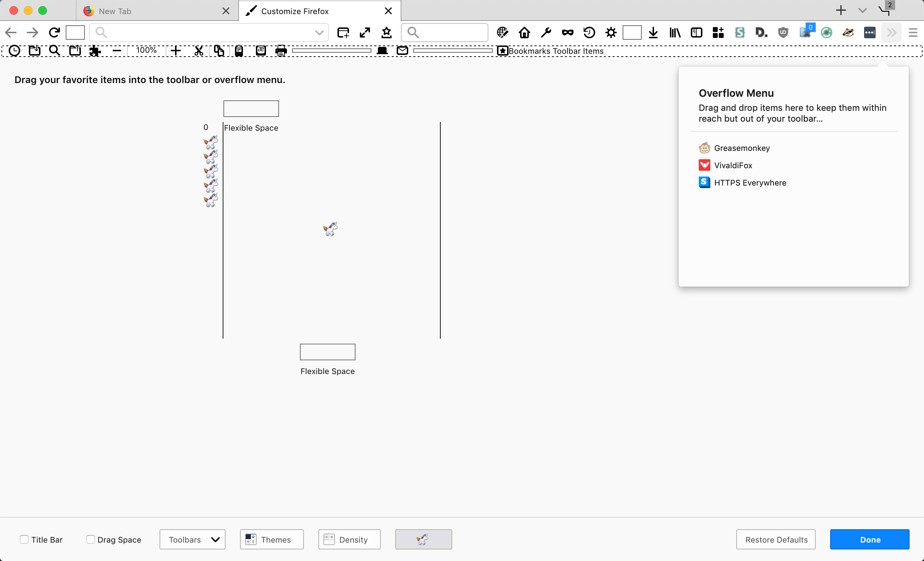Viewport: 924px width, 561px height.
Task: Click the Cut scissors icon
Action: [199, 51]
